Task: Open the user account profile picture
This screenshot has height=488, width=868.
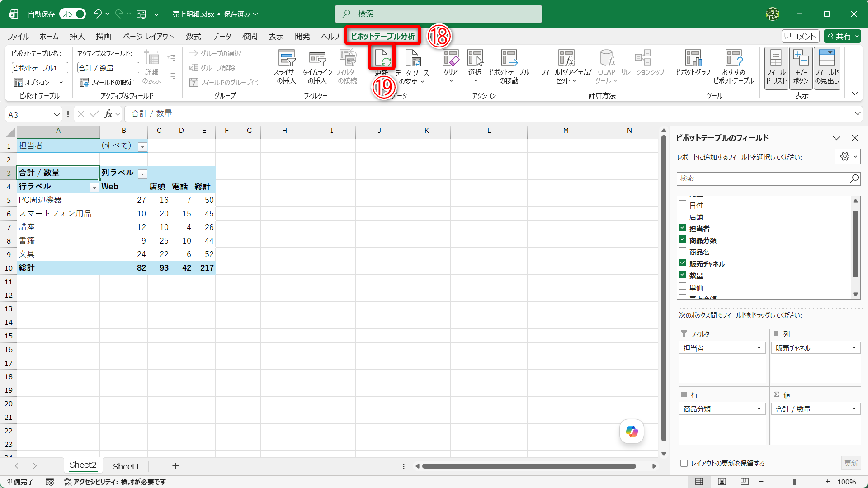Action: click(x=773, y=14)
